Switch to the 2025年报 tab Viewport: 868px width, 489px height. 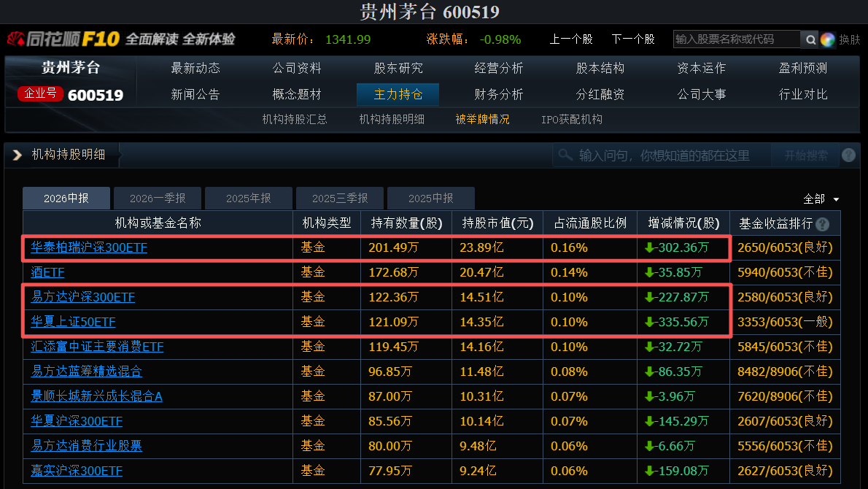[x=249, y=199]
